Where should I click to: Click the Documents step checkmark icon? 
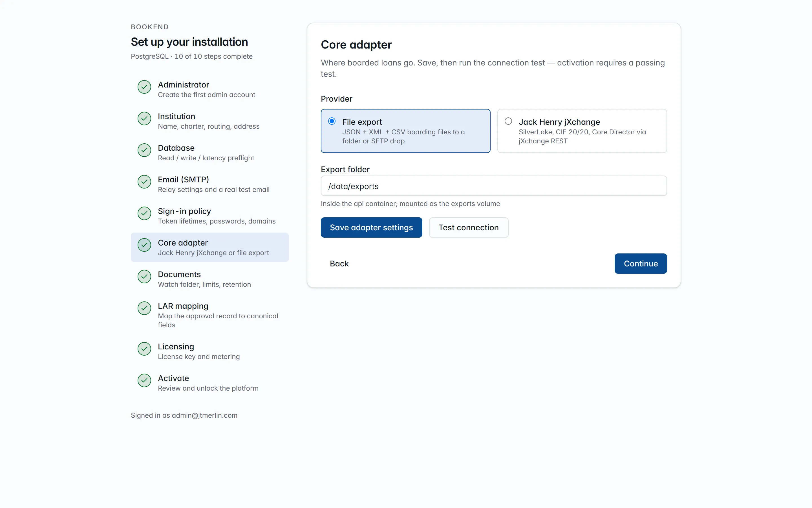click(144, 277)
